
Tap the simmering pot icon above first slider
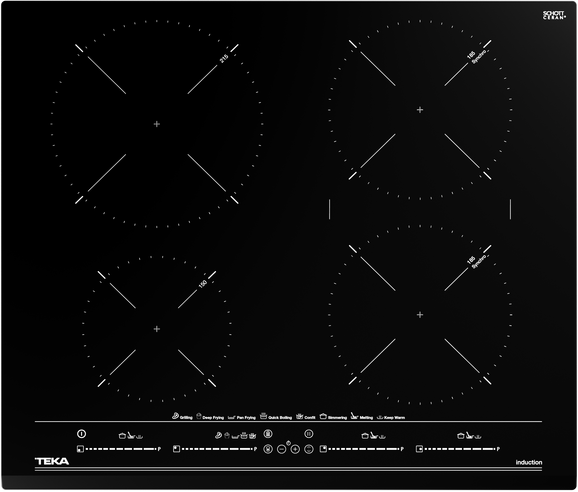[x=122, y=436]
